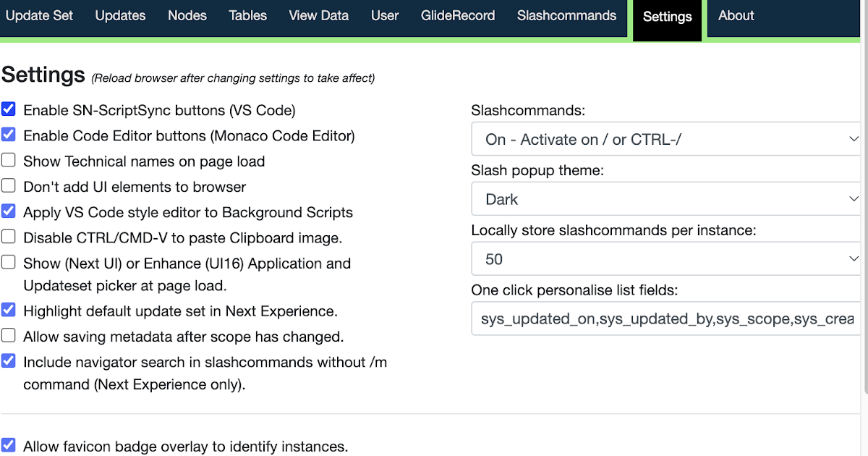Enable Application and Updateset picker at page load
Viewport: 868px width, 456px height.
(x=8, y=262)
